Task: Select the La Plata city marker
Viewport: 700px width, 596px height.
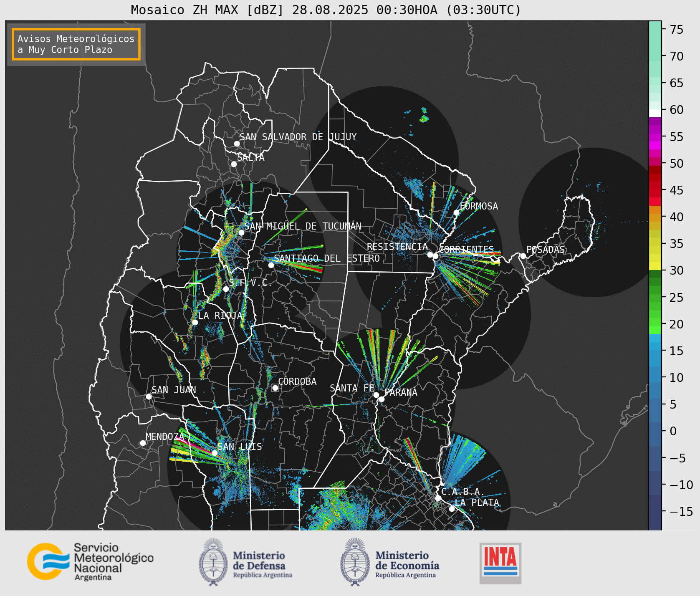Action: [452, 508]
